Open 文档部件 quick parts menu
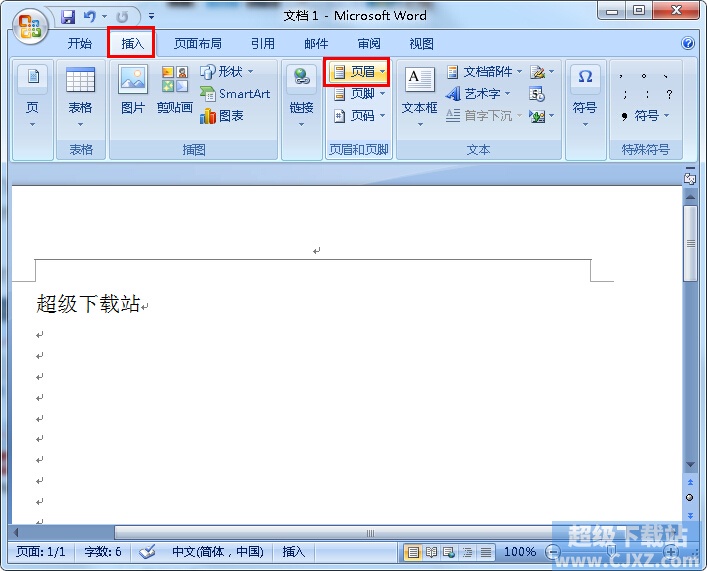Viewport: 707px width, 571px height. [484, 71]
